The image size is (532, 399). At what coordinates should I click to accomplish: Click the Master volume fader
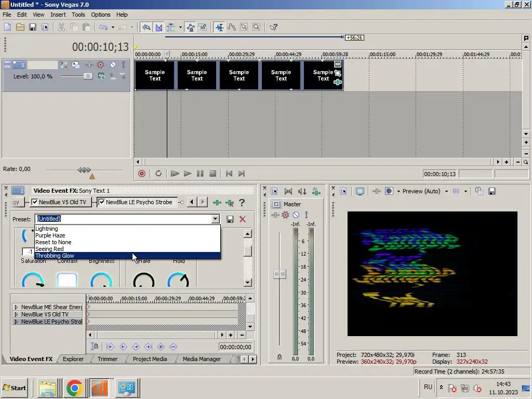point(280,274)
